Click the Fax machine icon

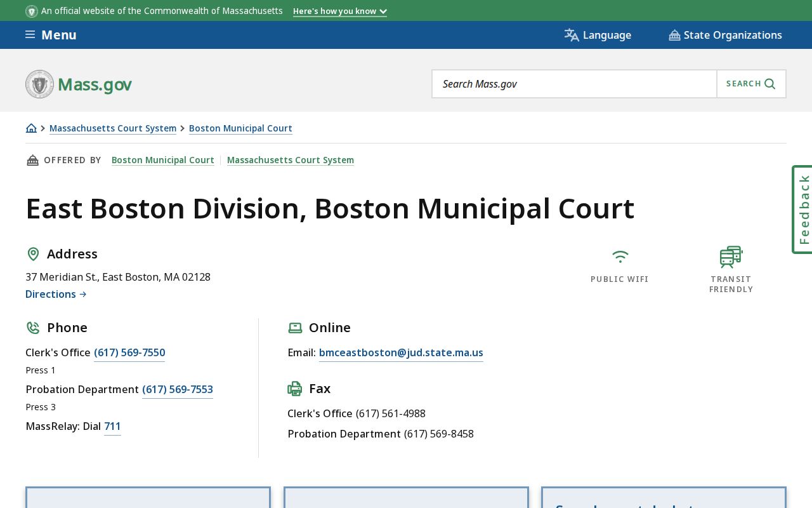[x=295, y=389]
